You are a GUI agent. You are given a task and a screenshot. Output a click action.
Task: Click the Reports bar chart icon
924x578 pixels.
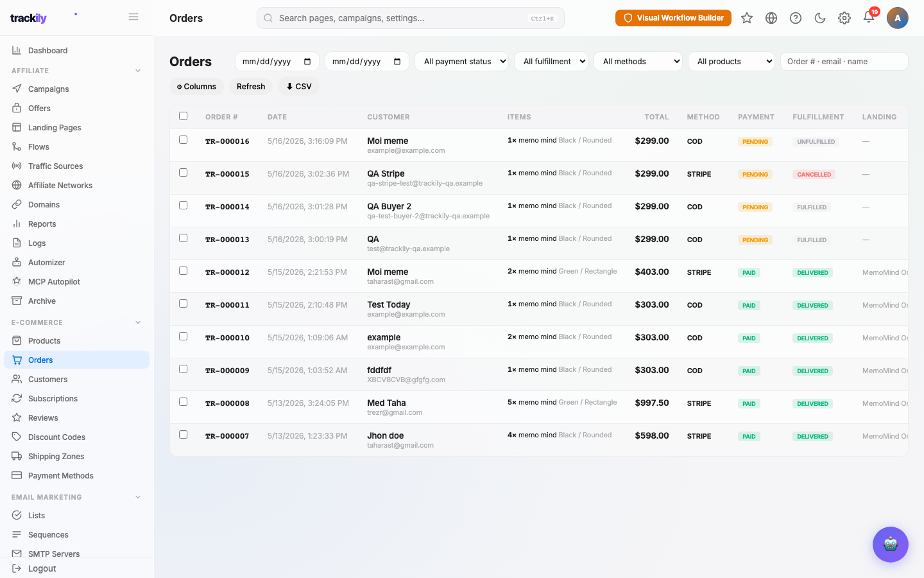pyautogui.click(x=17, y=223)
